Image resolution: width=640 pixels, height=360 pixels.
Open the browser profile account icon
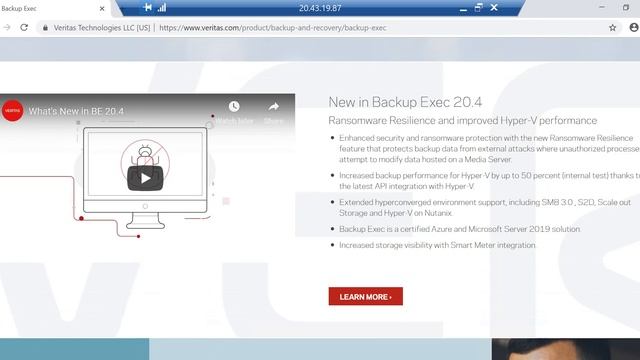pos(634,27)
